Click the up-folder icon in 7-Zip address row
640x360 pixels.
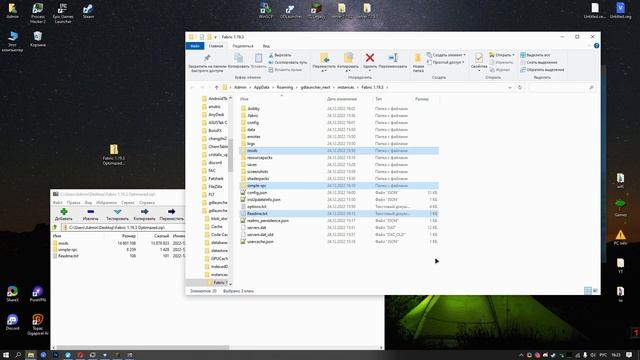(55, 227)
